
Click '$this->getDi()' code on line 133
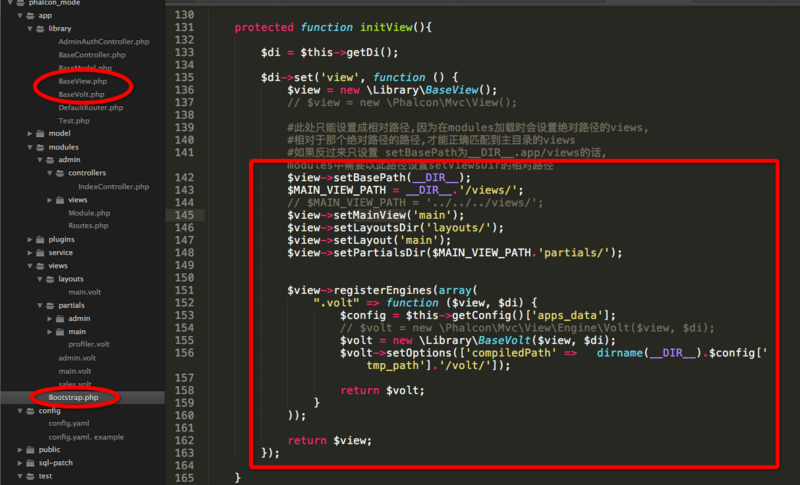346,53
